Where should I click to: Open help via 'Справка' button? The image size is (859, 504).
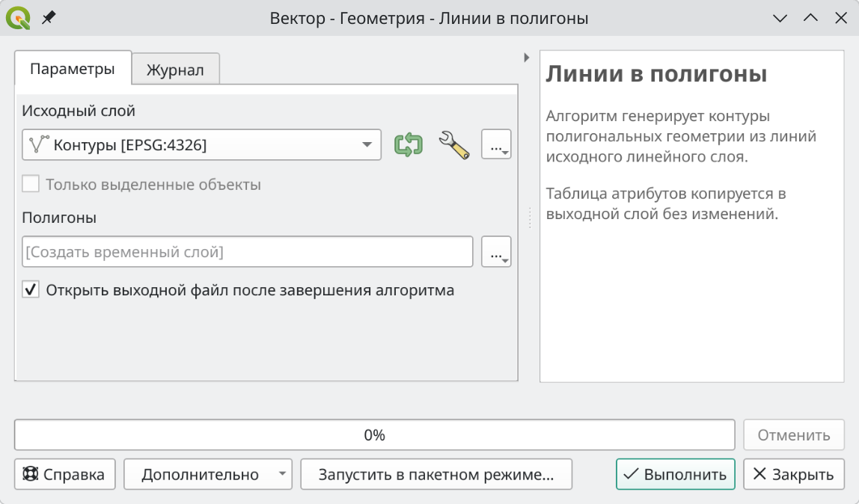(x=64, y=475)
